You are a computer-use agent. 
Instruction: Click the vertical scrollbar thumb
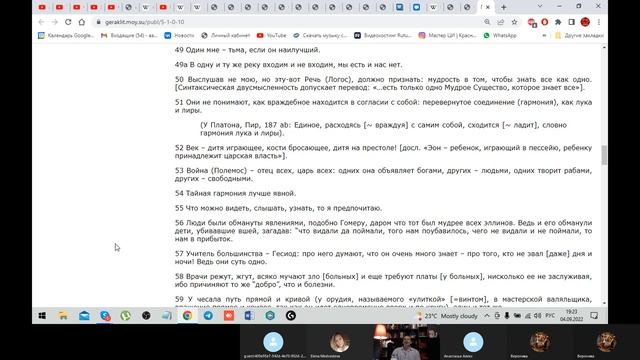pyautogui.click(x=604, y=155)
